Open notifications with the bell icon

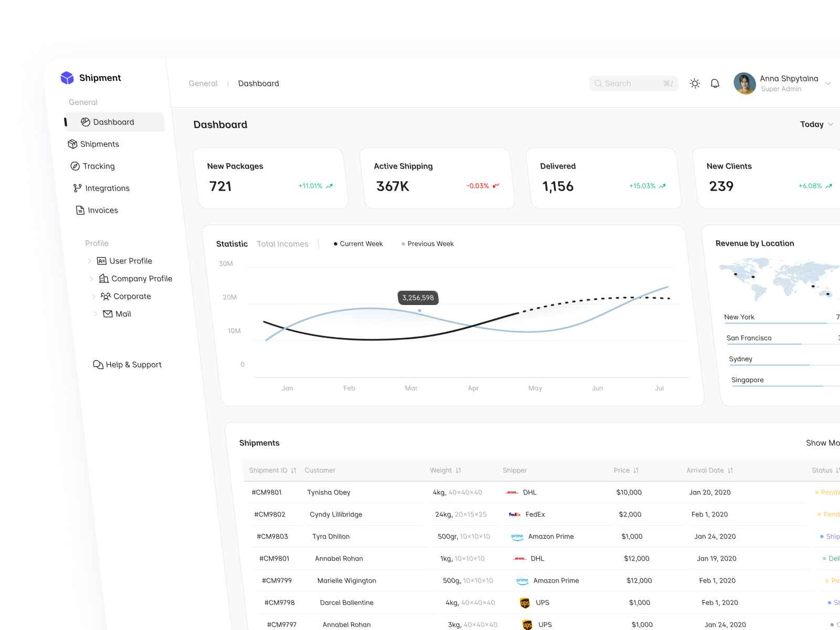(715, 83)
